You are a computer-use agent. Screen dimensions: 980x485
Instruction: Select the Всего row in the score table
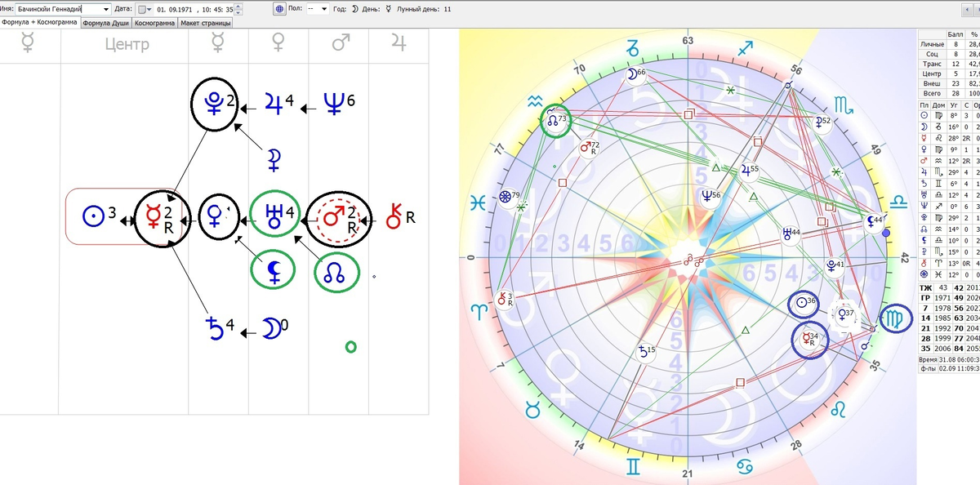click(949, 93)
